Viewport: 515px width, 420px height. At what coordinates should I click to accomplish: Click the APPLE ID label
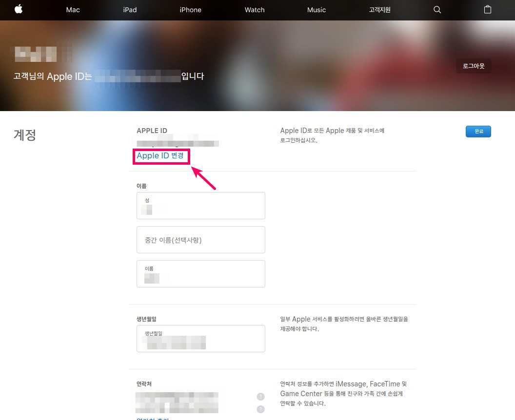[152, 131]
